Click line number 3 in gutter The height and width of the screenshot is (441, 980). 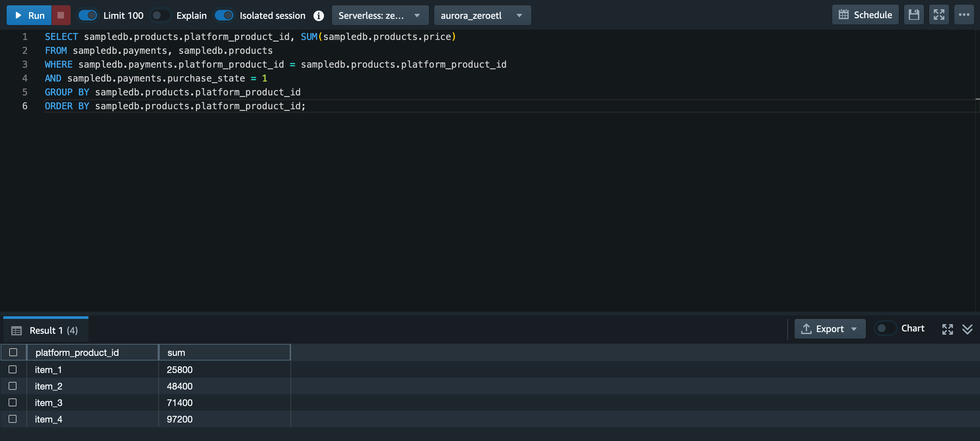[x=25, y=64]
